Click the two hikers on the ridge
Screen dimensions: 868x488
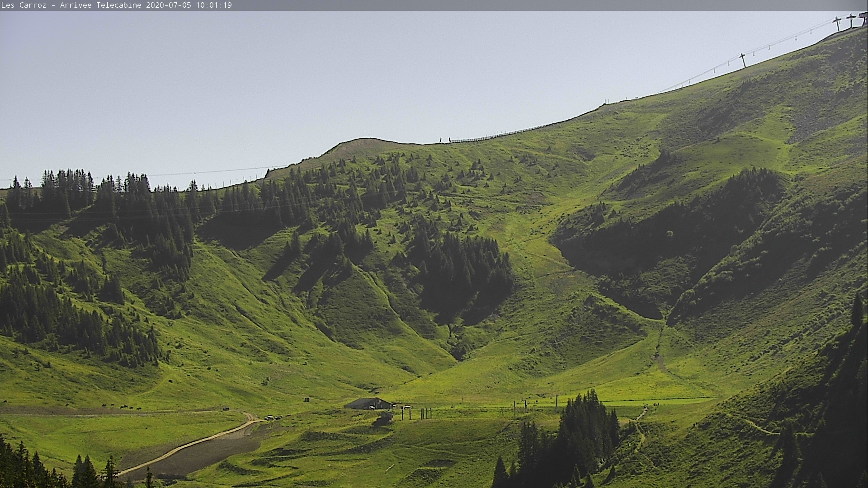pos(445,140)
